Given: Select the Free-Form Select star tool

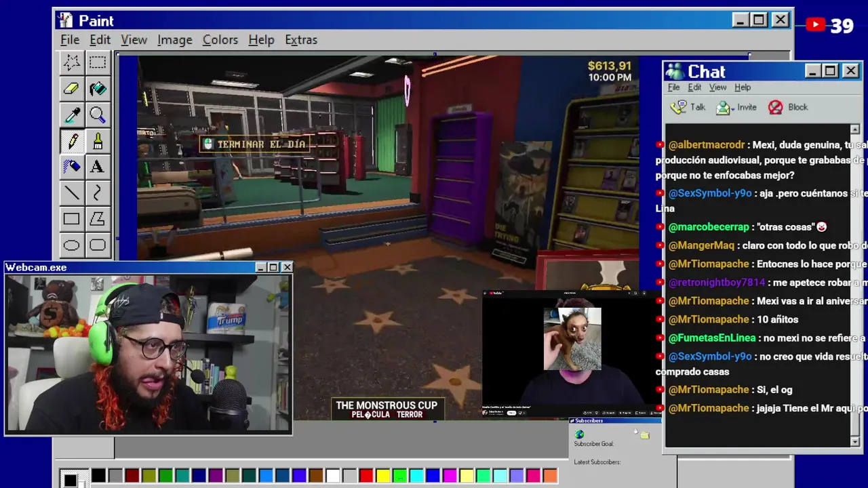Looking at the screenshot, I should click(x=71, y=63).
